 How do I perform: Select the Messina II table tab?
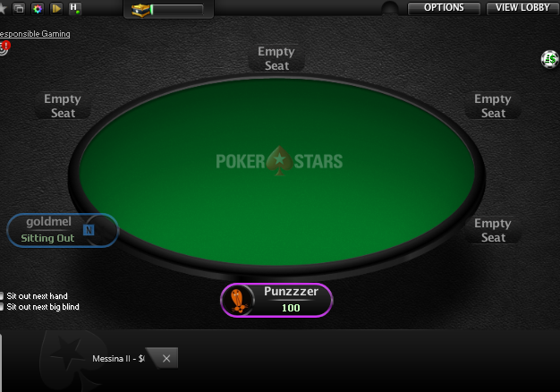(x=118, y=358)
